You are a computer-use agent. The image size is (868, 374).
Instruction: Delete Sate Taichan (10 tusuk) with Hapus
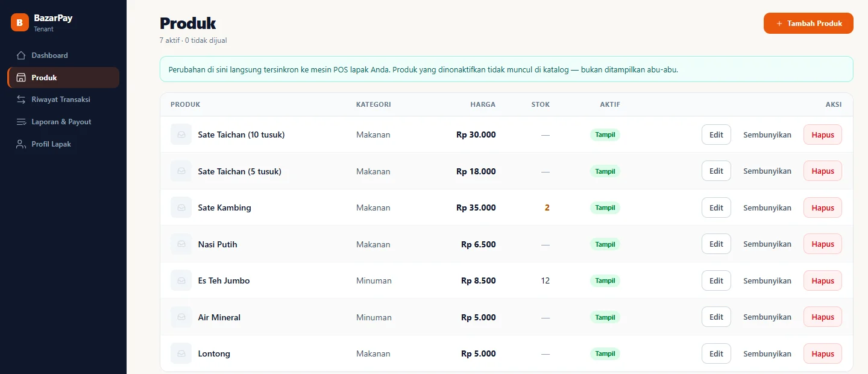(823, 135)
